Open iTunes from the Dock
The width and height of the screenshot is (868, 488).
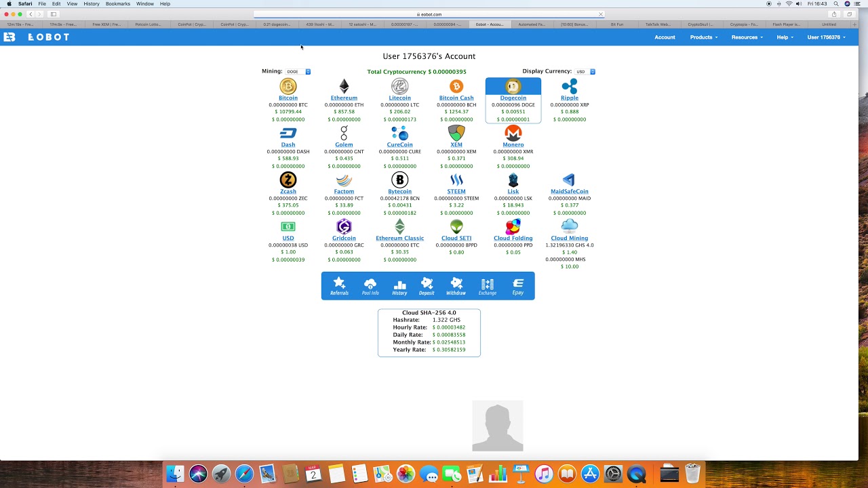[x=544, y=474]
